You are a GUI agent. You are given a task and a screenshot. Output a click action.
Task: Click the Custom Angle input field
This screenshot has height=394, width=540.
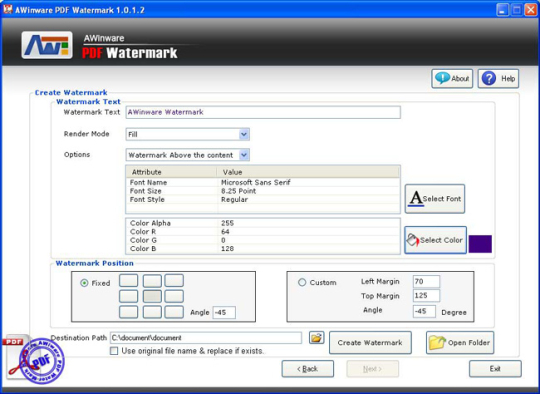click(424, 311)
